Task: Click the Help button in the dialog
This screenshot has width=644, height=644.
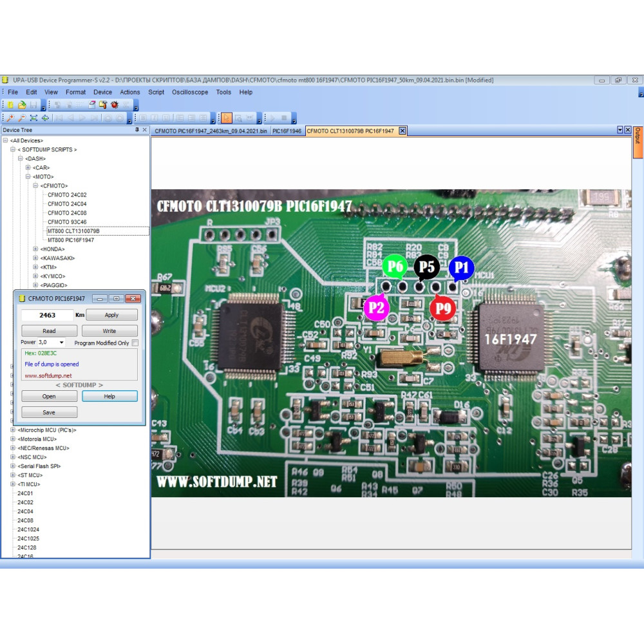Action: click(x=109, y=396)
